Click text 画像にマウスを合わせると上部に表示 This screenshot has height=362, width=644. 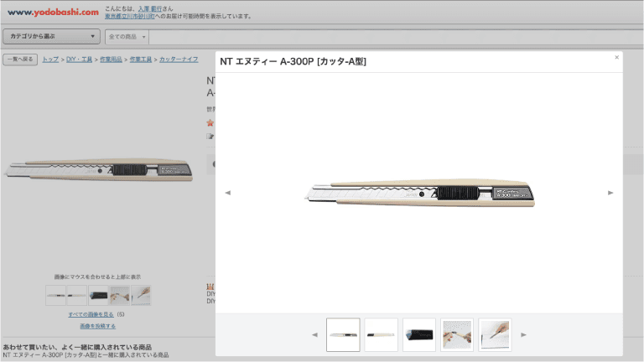98,277
